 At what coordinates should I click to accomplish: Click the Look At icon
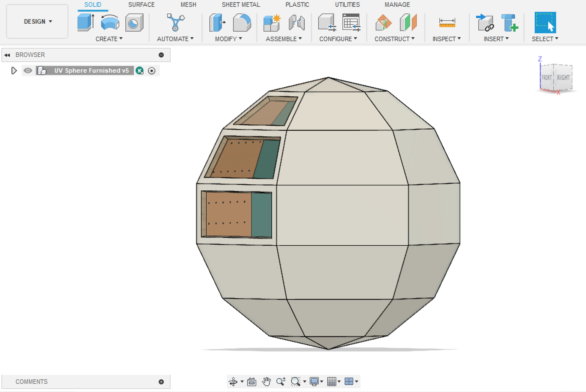[252, 382]
